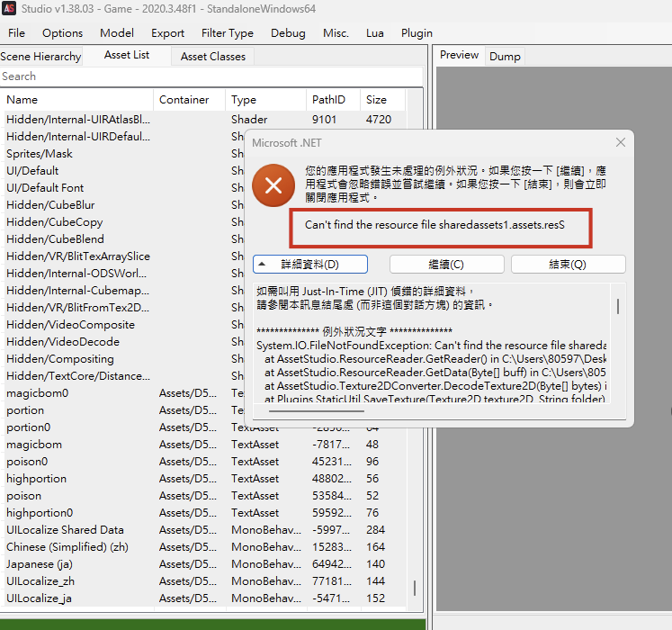Sort by the Container column header
Screen dimensions: 672x630
coord(190,100)
